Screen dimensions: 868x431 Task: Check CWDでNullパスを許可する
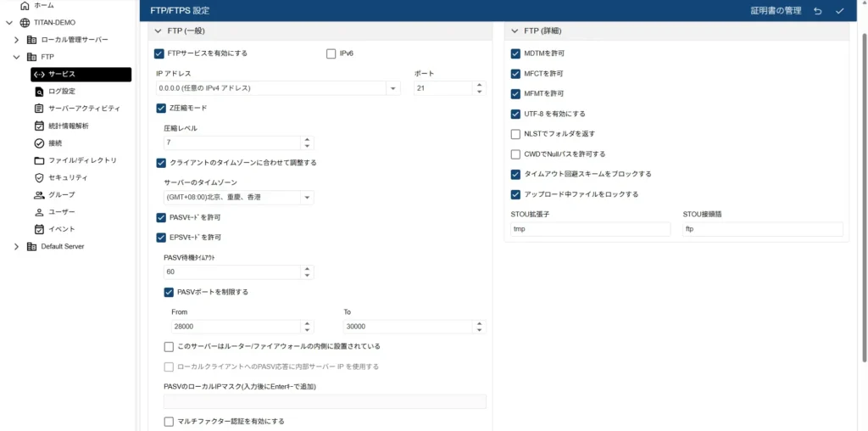pos(516,154)
